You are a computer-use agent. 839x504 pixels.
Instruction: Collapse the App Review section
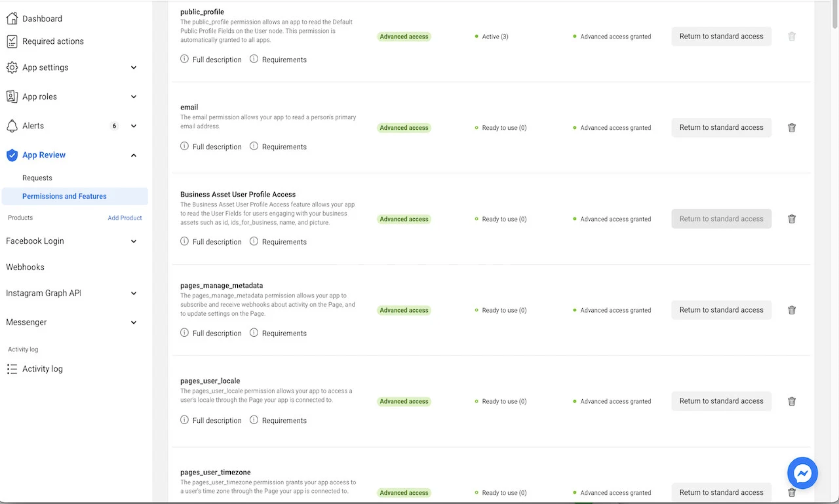tap(134, 155)
